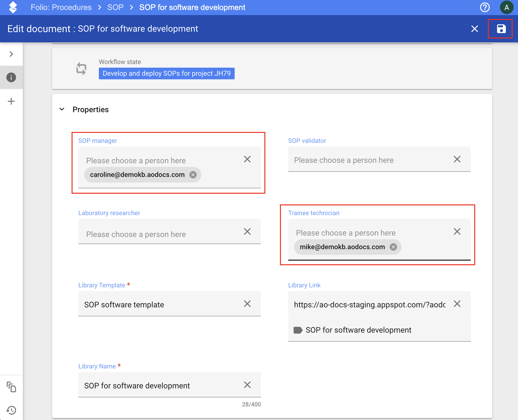Clear the Library Name field

click(x=247, y=385)
